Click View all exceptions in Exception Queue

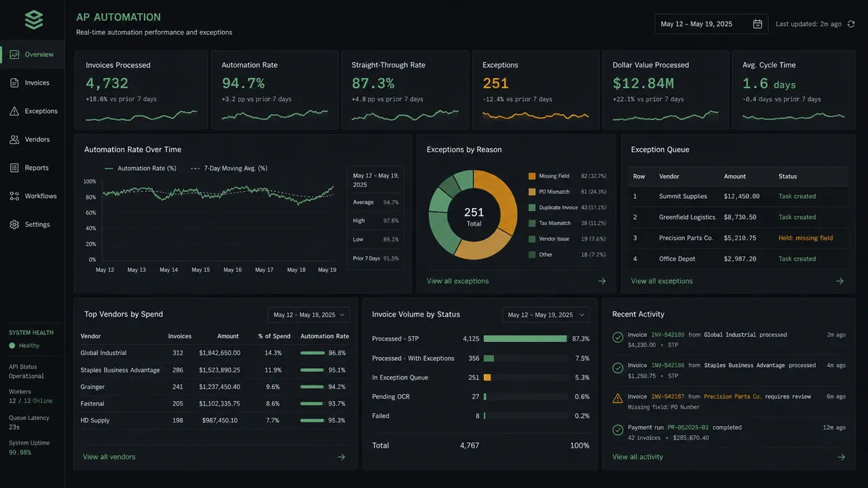point(662,281)
